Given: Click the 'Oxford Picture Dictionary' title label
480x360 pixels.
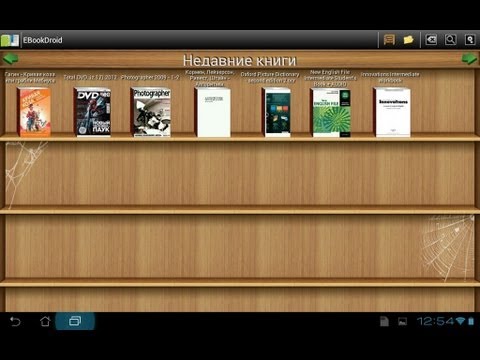Looking at the screenshot, I should 270,77.
